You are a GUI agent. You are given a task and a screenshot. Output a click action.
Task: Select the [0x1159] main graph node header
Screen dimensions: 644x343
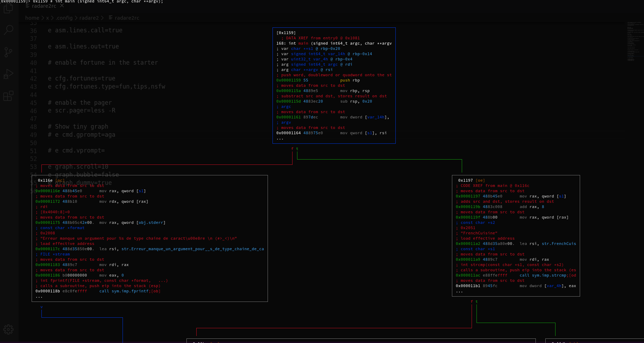(286, 33)
